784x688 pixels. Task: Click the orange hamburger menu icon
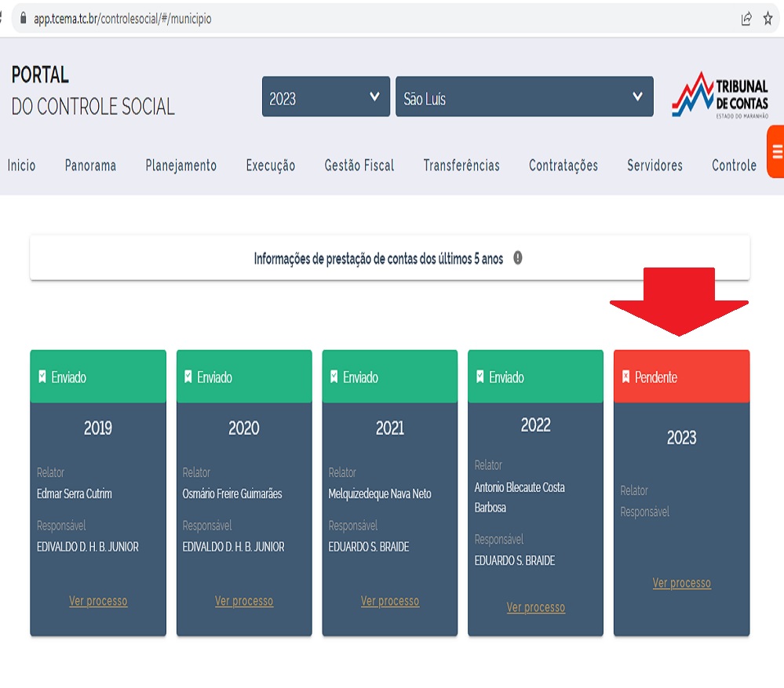[776, 151]
